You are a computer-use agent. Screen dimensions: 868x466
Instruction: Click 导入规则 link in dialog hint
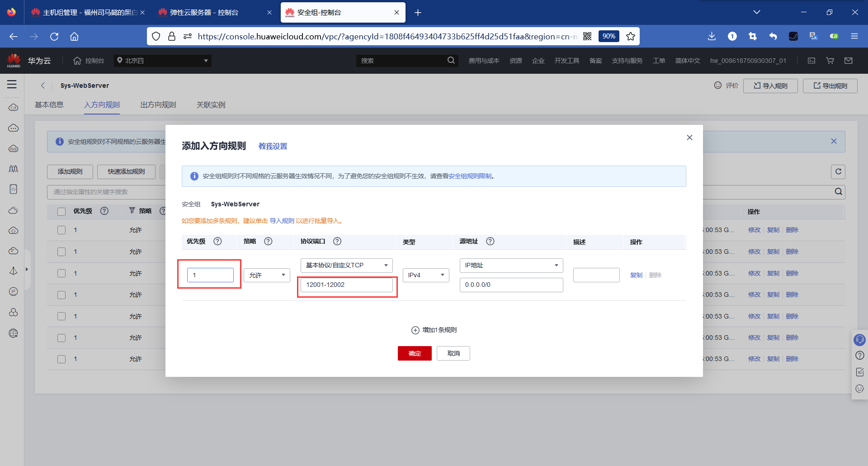pyautogui.click(x=282, y=221)
